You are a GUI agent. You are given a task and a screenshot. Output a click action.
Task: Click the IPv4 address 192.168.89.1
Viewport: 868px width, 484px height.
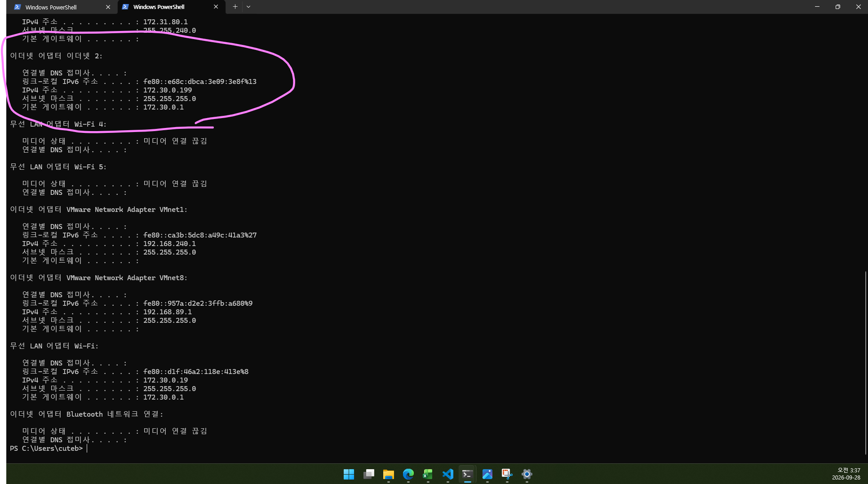click(x=168, y=312)
